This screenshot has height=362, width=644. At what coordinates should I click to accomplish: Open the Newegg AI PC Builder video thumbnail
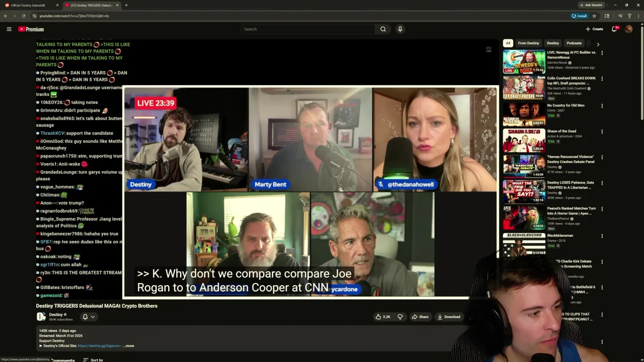click(x=524, y=62)
